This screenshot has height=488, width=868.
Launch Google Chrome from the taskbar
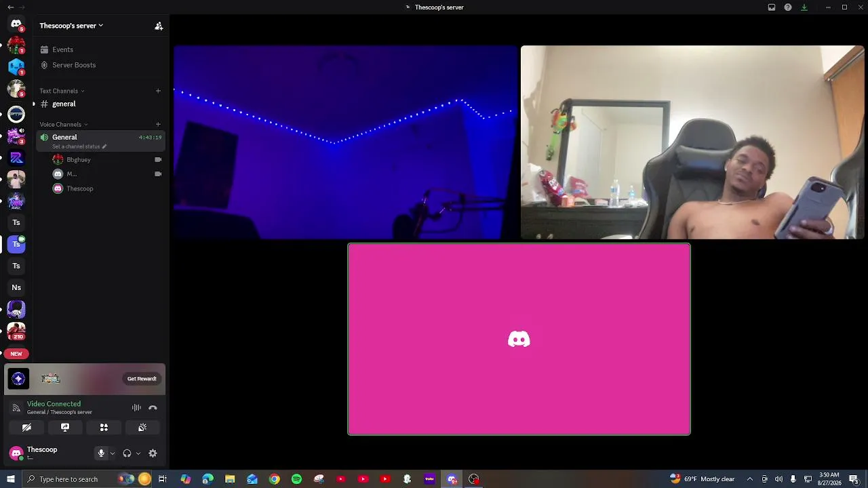pos(274,479)
